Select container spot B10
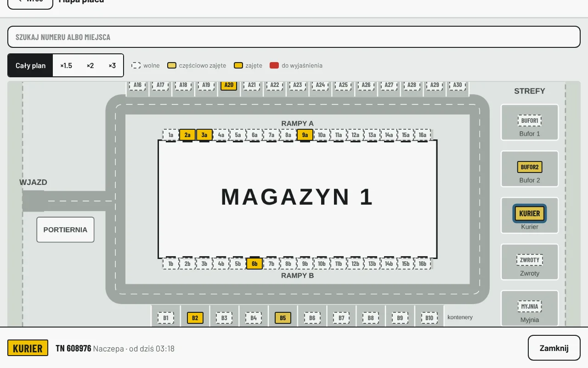 point(429,318)
